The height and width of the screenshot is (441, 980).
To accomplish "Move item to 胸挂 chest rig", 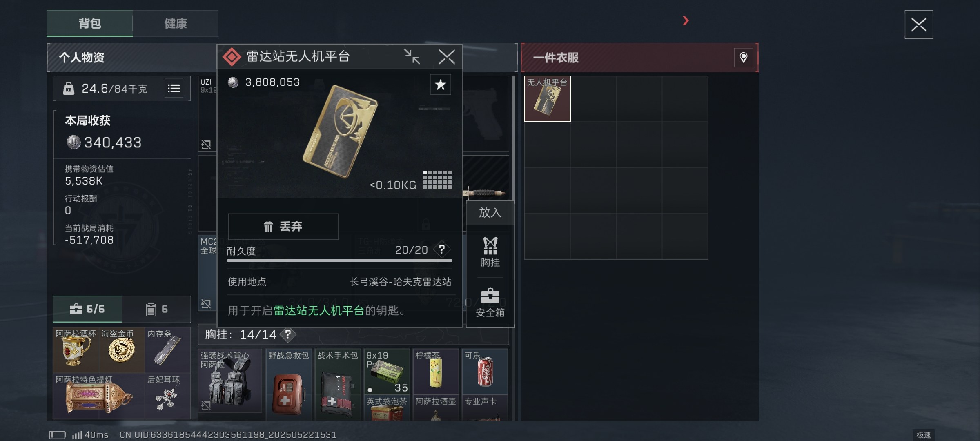I will (x=490, y=252).
